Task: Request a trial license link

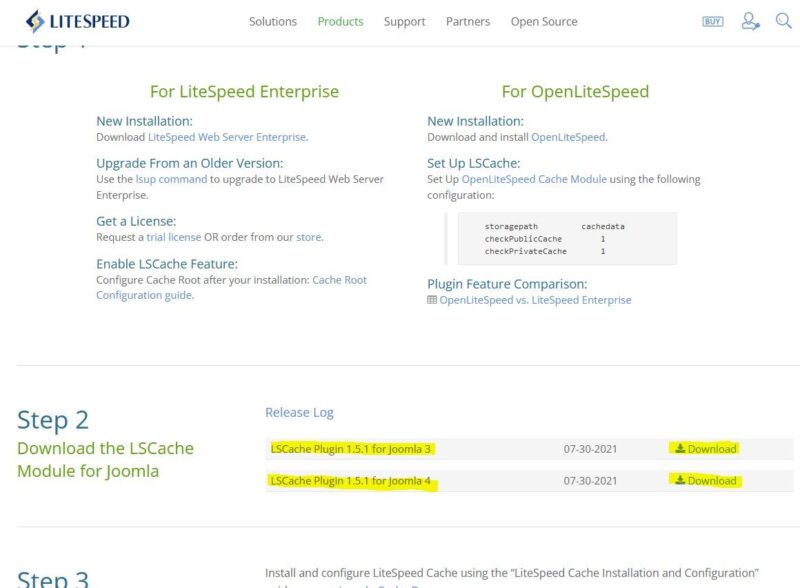Action: [174, 237]
